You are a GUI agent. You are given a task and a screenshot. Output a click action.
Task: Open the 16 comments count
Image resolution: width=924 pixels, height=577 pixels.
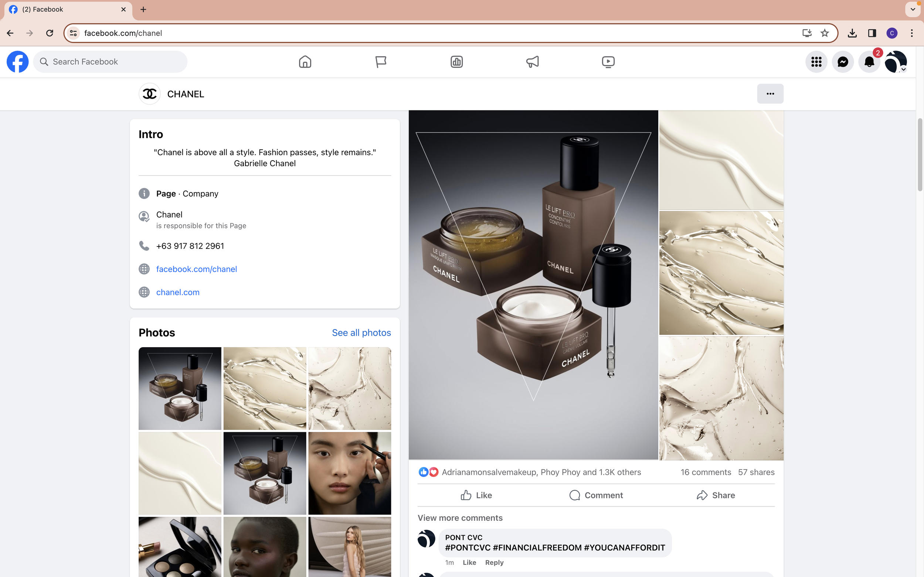(x=706, y=472)
